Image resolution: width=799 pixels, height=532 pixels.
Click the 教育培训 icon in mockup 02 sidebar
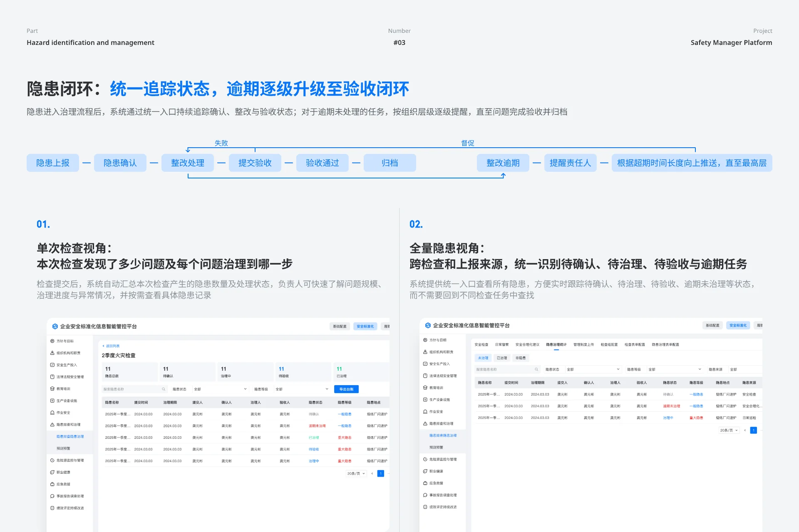click(425, 388)
